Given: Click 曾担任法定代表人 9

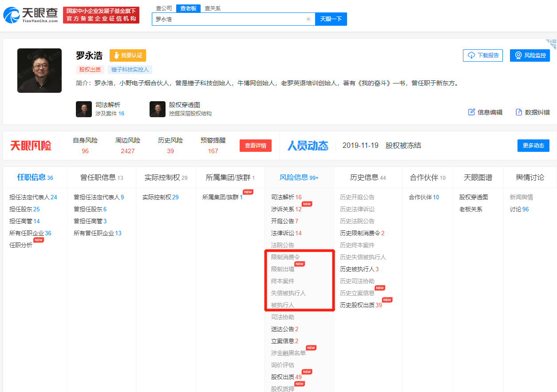Looking at the screenshot, I should click(99, 197).
